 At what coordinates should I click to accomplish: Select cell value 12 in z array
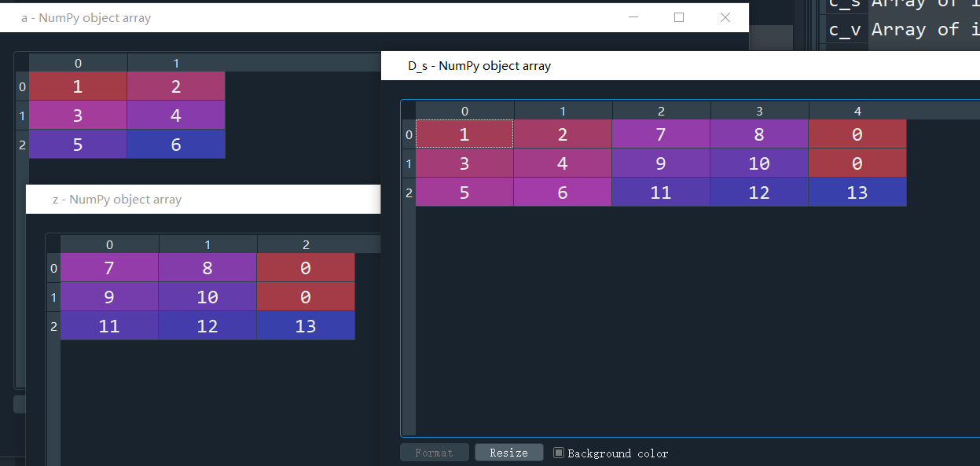click(207, 326)
